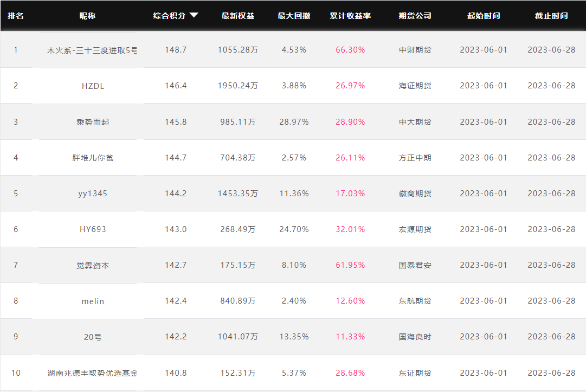
Task: Click equity value 985.11万
Action: click(238, 122)
